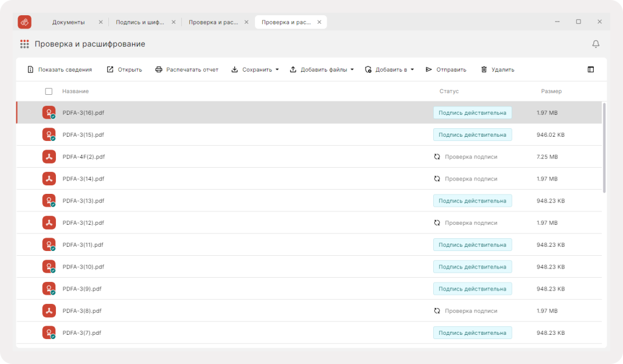Open notifications bell icon
The height and width of the screenshot is (364, 623).
pos(596,44)
